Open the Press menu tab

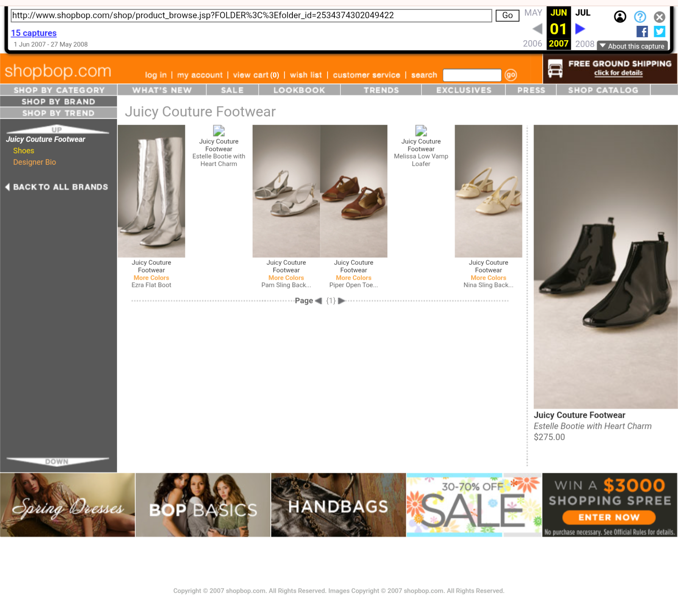click(531, 90)
